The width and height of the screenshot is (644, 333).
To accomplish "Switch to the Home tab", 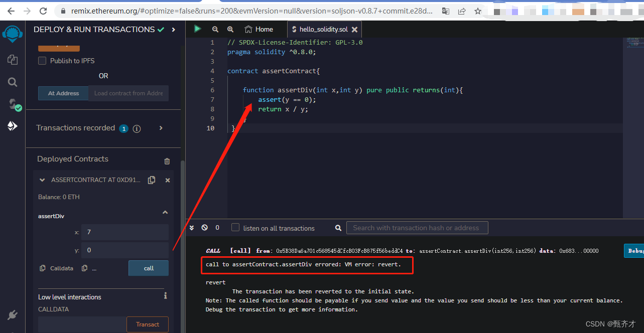I will click(x=259, y=29).
